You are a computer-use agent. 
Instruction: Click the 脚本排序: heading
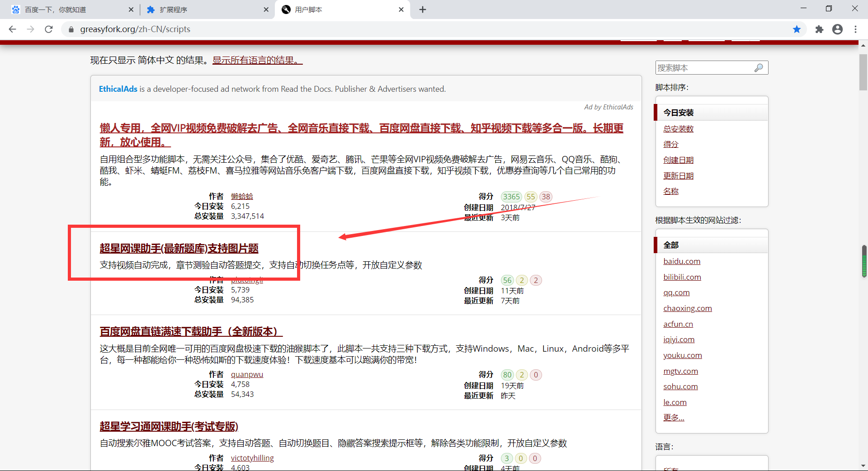(x=672, y=87)
